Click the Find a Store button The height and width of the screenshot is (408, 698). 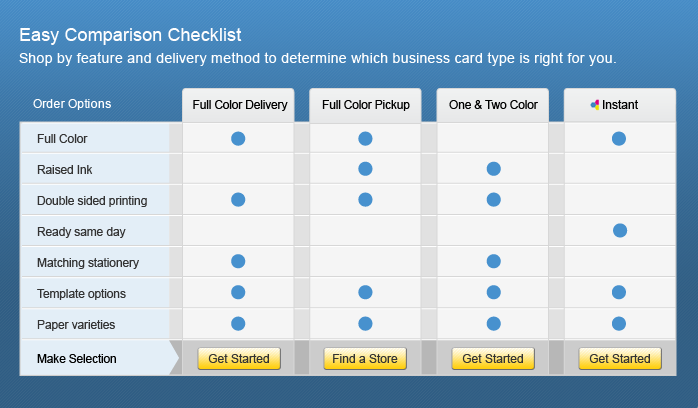click(x=365, y=359)
